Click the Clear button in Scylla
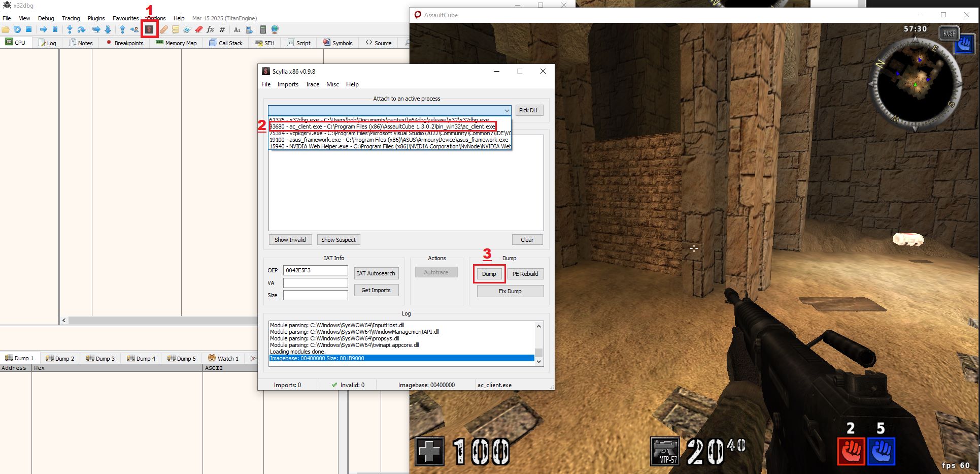The image size is (980, 474). [527, 240]
